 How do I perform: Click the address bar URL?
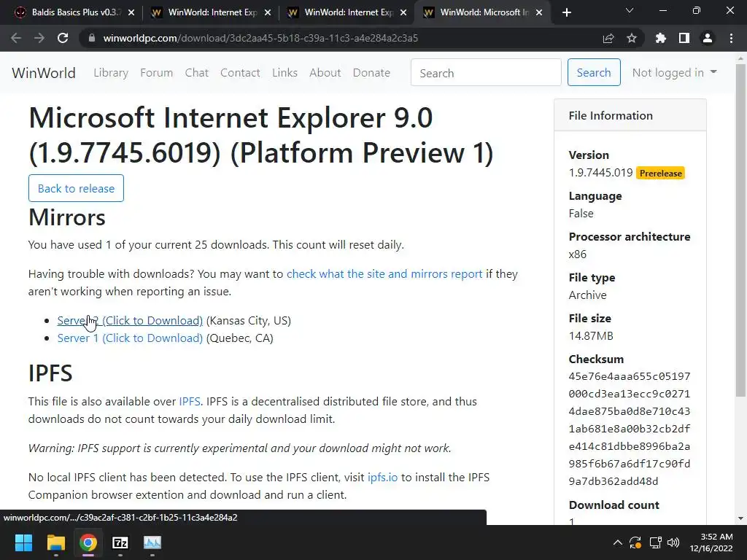click(x=260, y=38)
